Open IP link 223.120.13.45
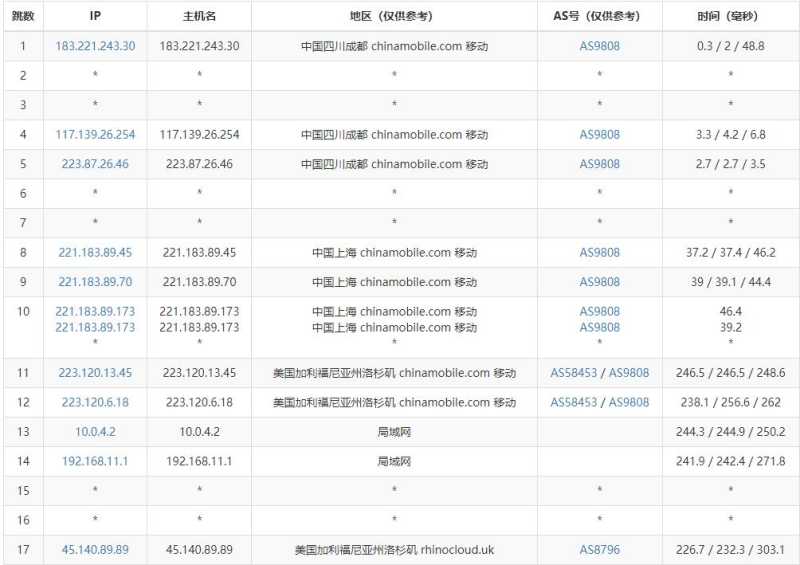Image resolution: width=800 pixels, height=565 pixels. point(95,373)
